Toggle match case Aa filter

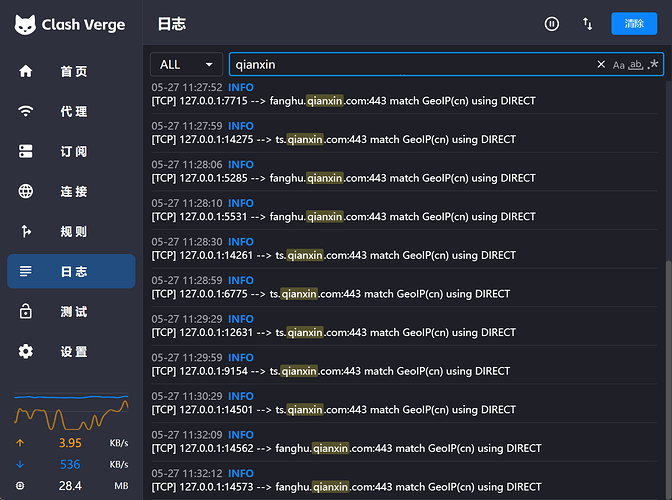pos(618,65)
